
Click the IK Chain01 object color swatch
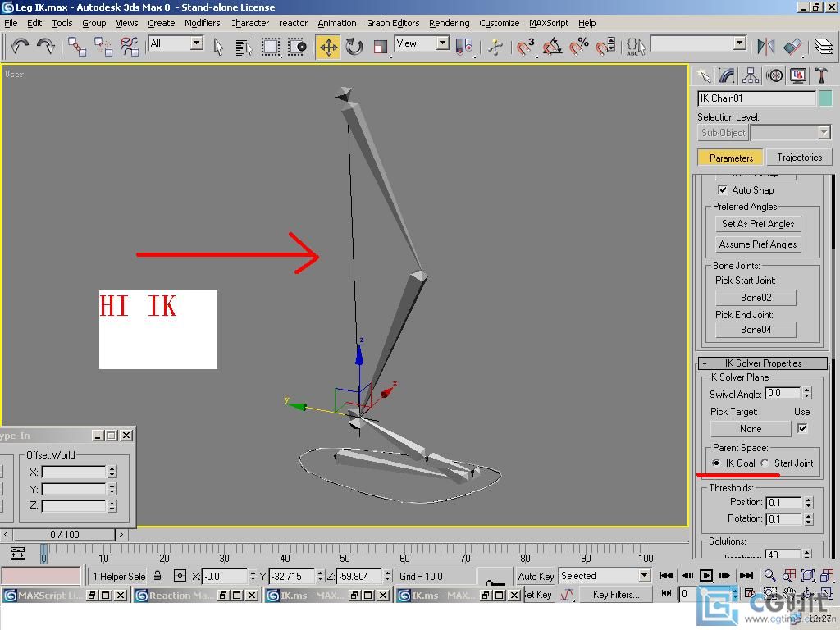[x=825, y=98]
